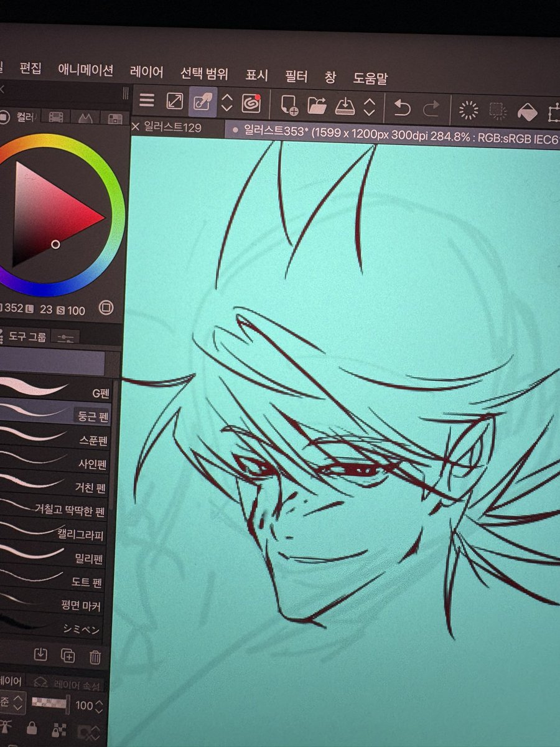Open the 필터 menu
The image size is (560, 747).
tap(296, 77)
